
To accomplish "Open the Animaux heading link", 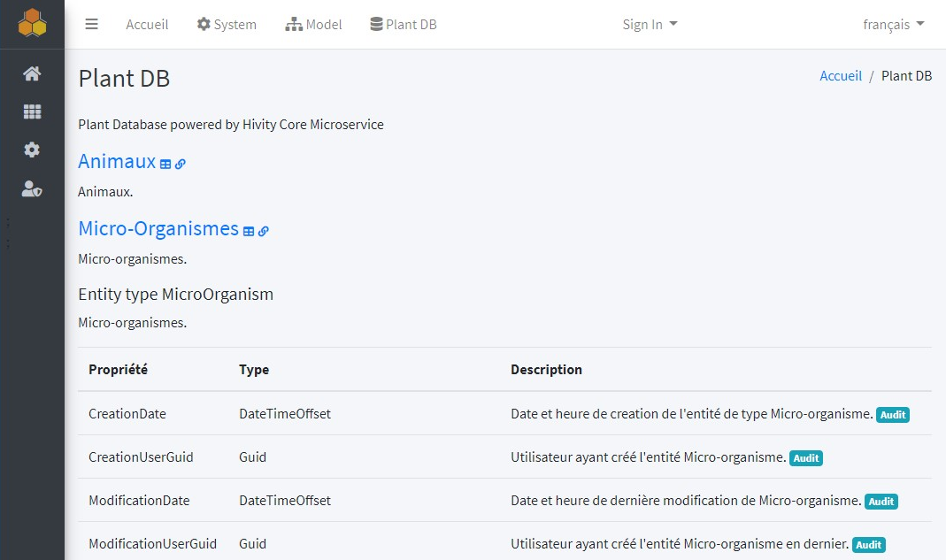I will [x=117, y=161].
